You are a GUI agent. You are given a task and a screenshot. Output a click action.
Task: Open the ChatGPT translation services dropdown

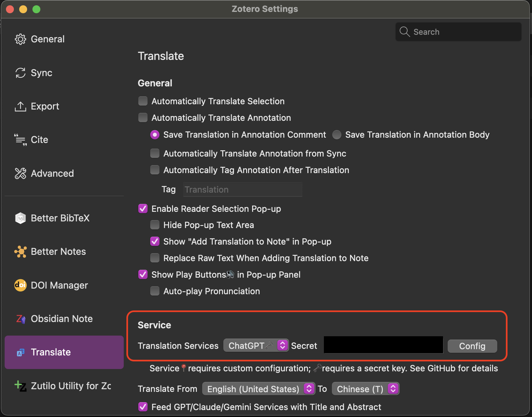256,346
